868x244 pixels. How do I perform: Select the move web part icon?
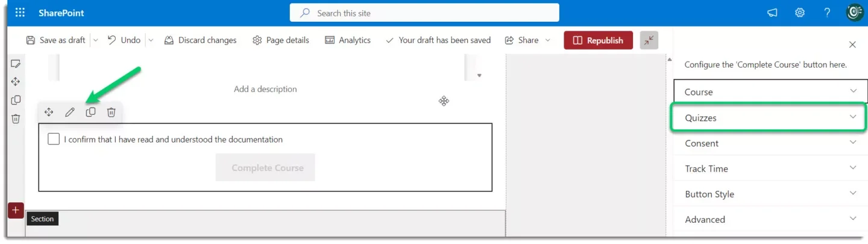(49, 112)
